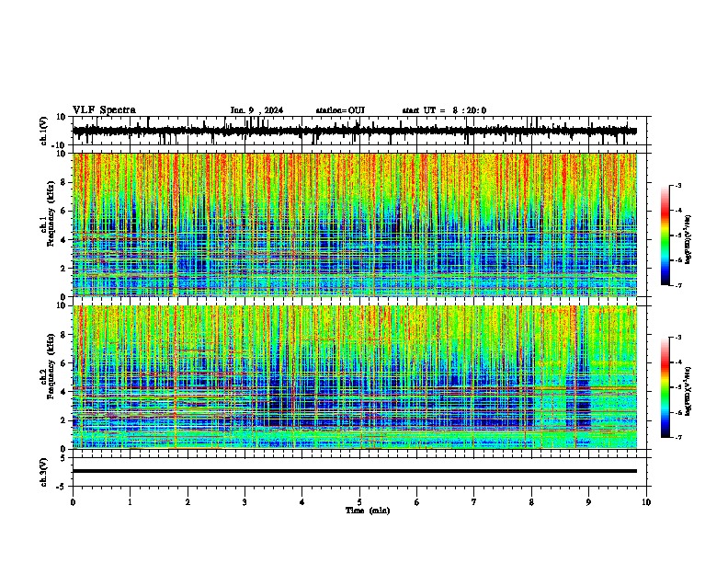Click the '8' kHz tick on ch.2 spectrogram axis
This screenshot has width=728, height=563.
(63, 335)
